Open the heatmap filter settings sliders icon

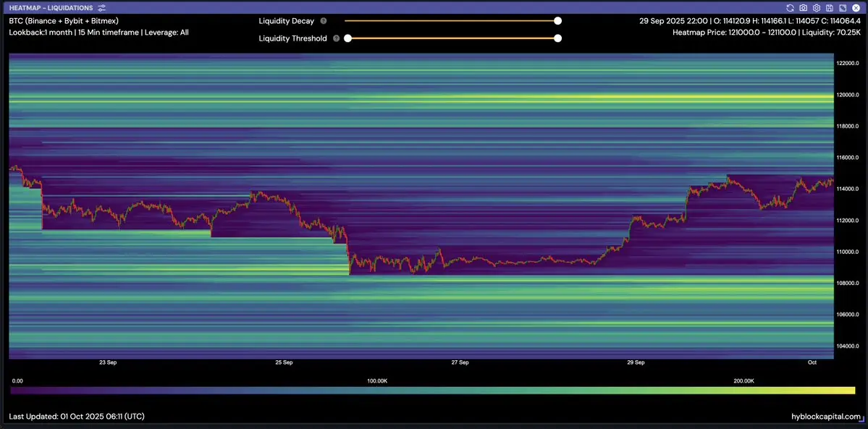[x=101, y=8]
